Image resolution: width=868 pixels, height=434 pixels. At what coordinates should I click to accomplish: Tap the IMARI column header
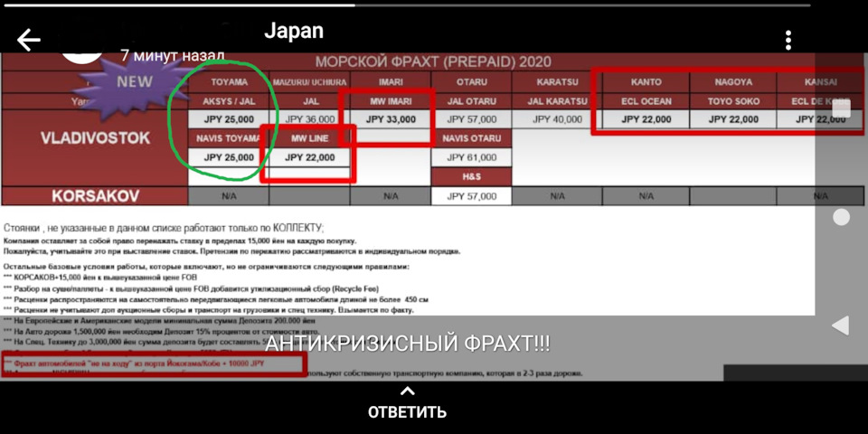point(391,82)
